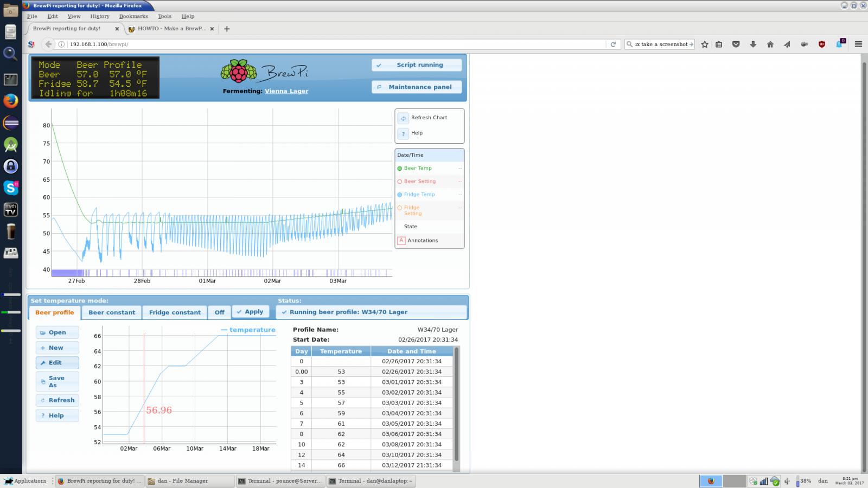Viewport: 868px width, 488px height.
Task: Reload the page with reload icon
Action: pyautogui.click(x=613, y=44)
